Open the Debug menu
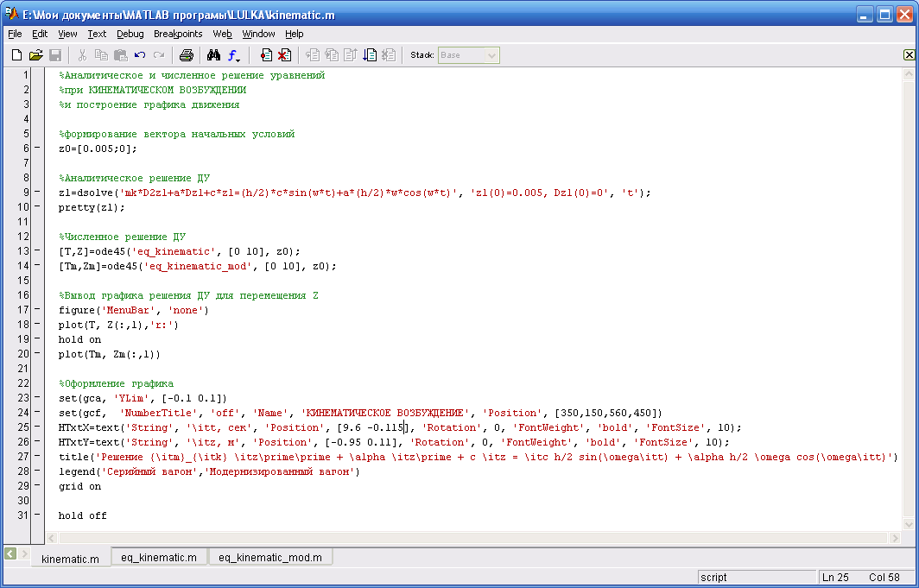The height and width of the screenshot is (588, 919). coord(130,34)
